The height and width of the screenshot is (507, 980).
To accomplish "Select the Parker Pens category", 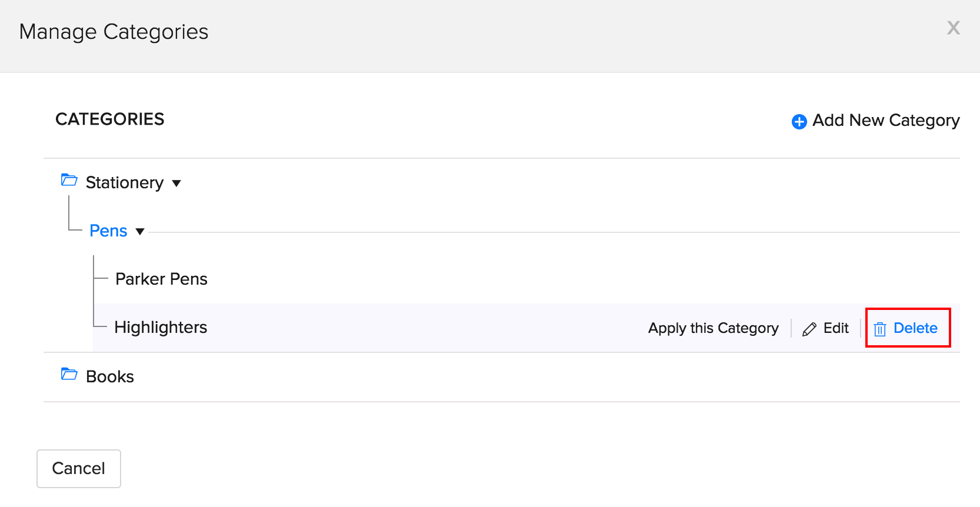I will pos(161,279).
